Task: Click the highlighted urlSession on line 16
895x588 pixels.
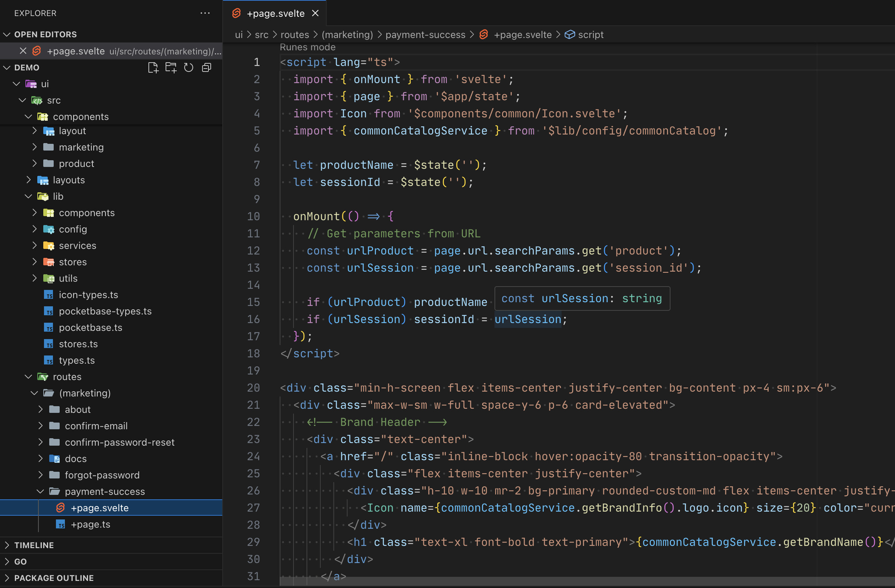Action: 528,319
